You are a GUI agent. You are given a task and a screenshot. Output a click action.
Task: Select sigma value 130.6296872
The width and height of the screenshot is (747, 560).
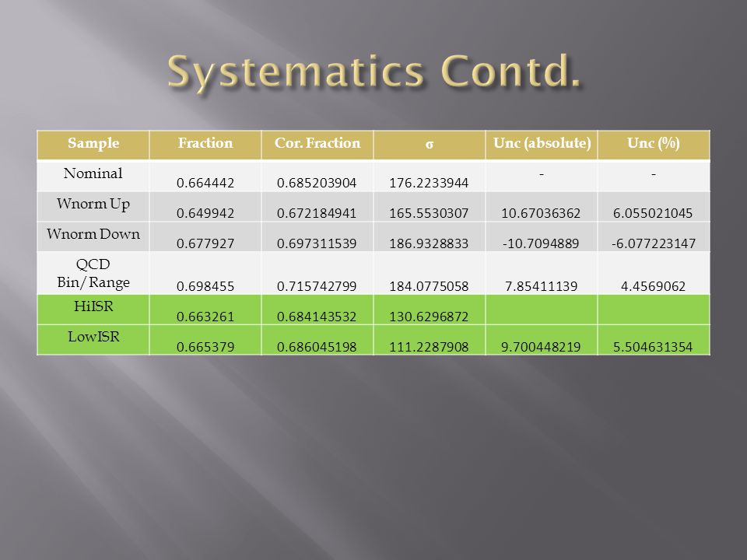(x=429, y=317)
